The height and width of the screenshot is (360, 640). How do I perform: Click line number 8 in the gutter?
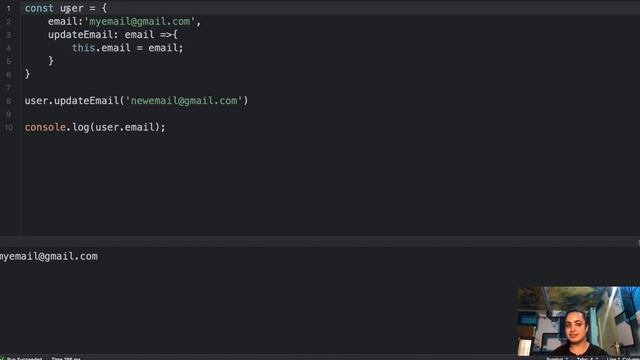point(9,101)
